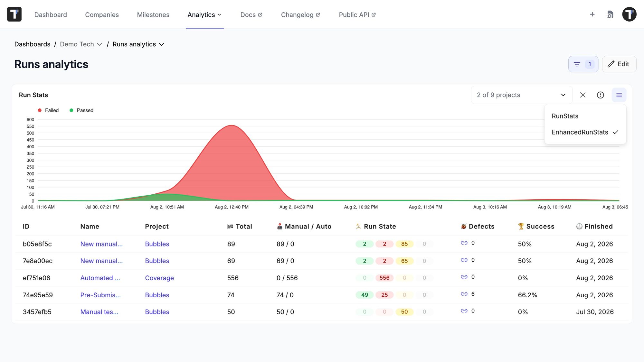This screenshot has width=644, height=362.
Task: Open the Manual tes... run link
Action: 99,312
